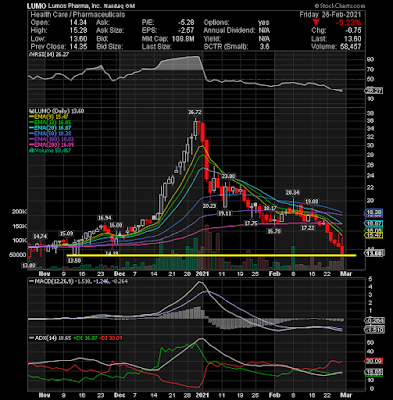This screenshot has height=400, width=393.
Task: Click the Chg value -0.75
Action: (x=353, y=31)
